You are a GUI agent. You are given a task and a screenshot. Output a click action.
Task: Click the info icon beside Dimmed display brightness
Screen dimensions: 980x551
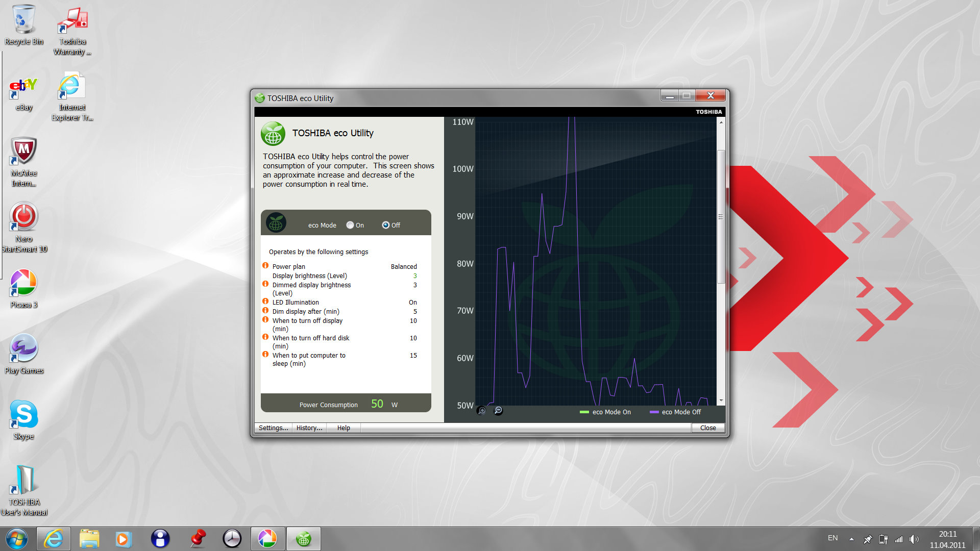coord(265,284)
